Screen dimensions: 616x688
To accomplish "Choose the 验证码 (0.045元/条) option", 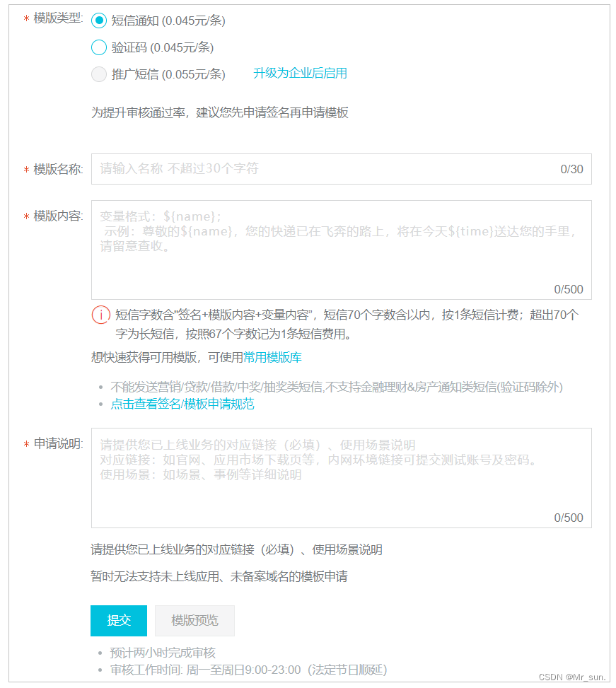I will tap(98, 47).
